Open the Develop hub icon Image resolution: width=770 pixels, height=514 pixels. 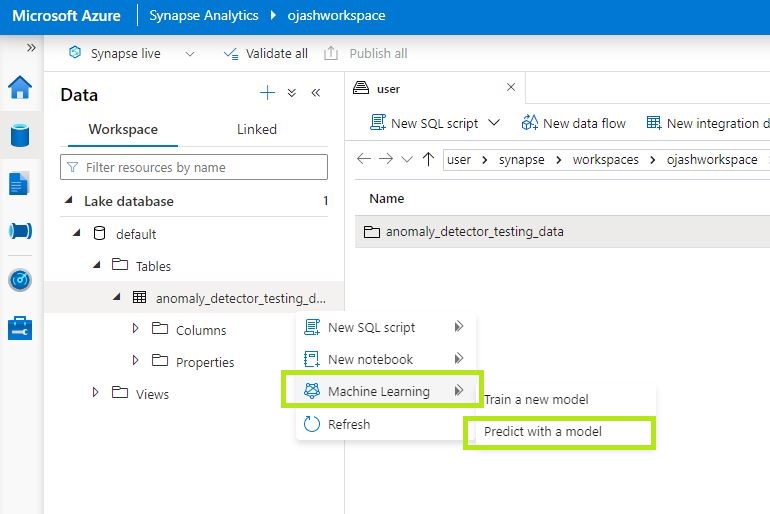(20, 183)
